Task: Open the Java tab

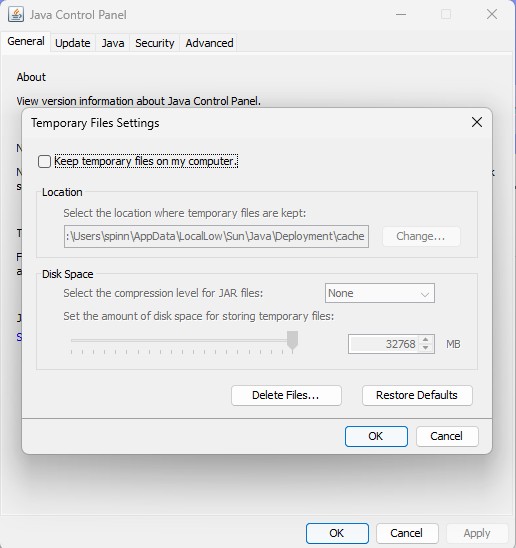Action: pos(113,43)
